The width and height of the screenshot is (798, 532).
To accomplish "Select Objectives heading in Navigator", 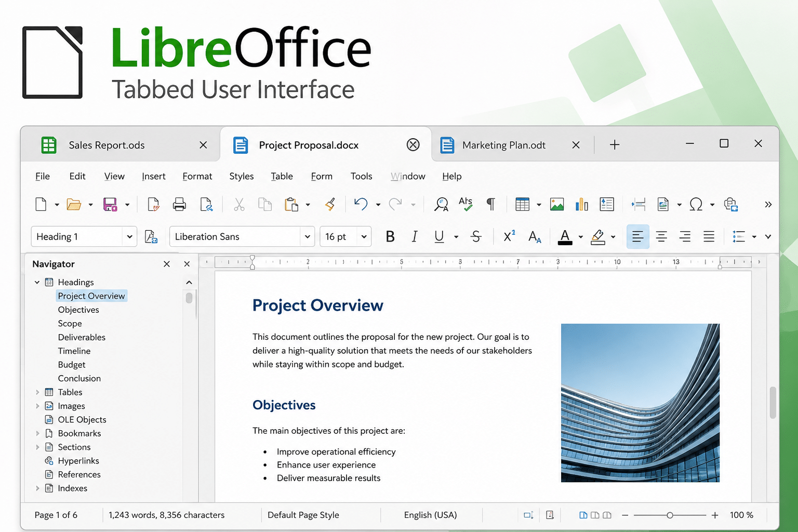I will point(78,310).
